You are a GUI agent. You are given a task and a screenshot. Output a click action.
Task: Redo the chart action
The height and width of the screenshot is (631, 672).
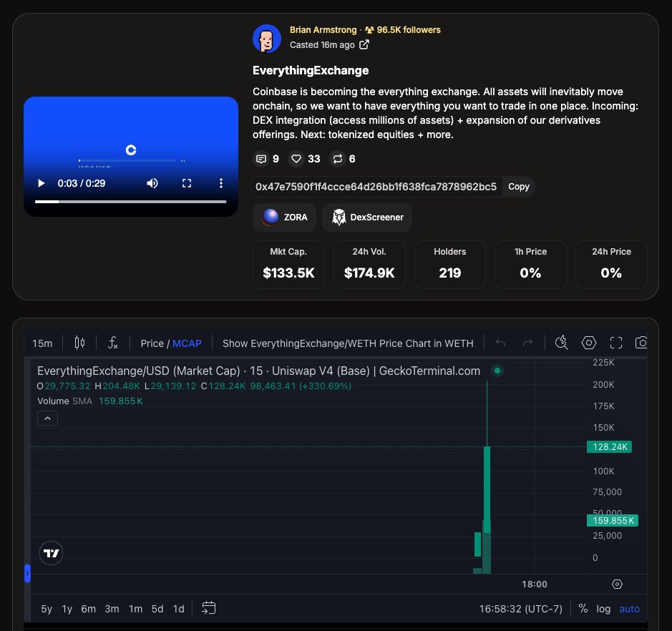pos(527,343)
